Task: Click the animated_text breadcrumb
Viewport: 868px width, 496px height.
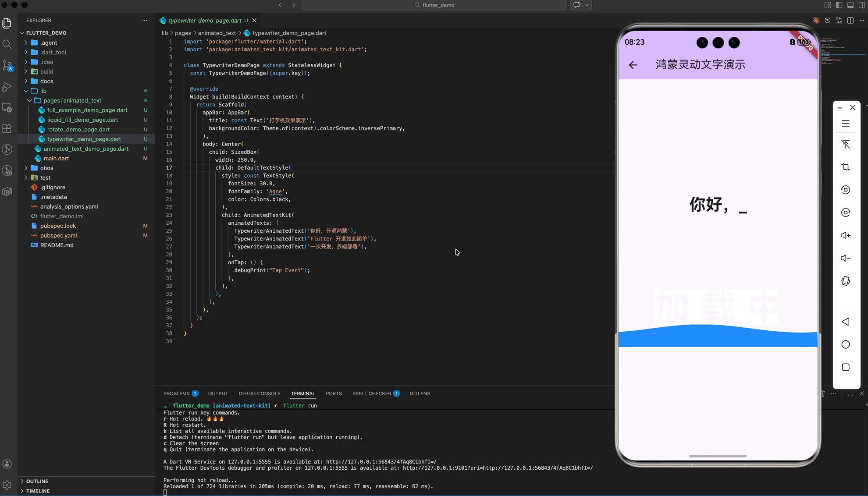Action: (x=217, y=33)
